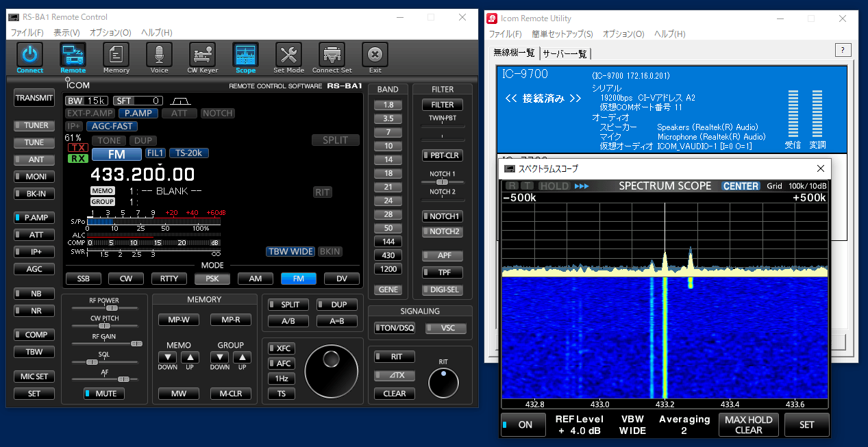Click the main tuning dial
This screenshot has width=868, height=447.
coord(331,372)
